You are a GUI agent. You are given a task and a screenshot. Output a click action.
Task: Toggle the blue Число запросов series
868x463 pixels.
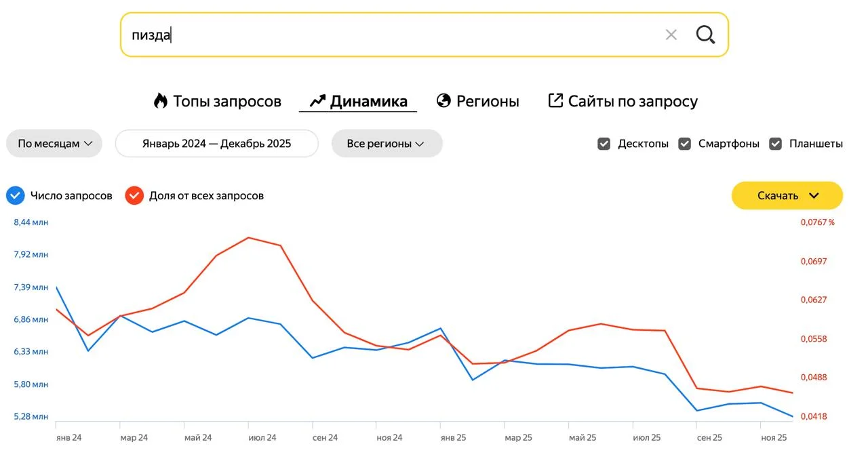[x=16, y=195]
